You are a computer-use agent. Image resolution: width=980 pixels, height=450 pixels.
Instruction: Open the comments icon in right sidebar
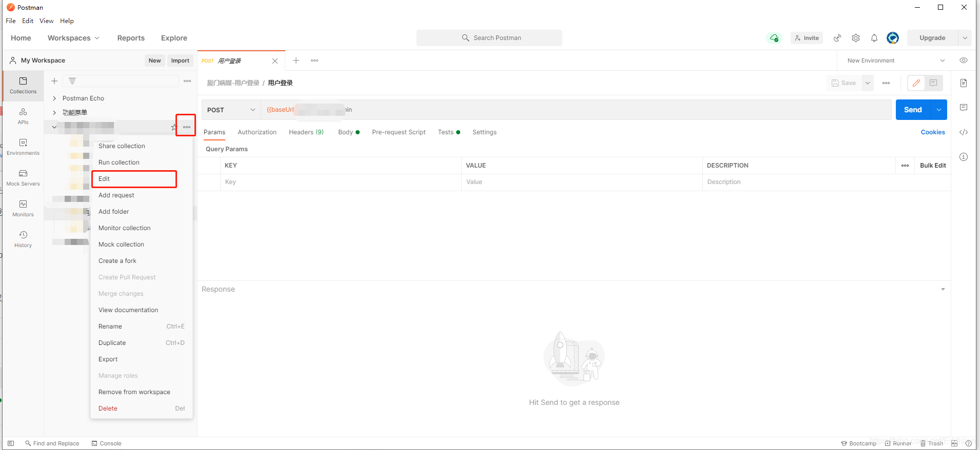coord(964,108)
